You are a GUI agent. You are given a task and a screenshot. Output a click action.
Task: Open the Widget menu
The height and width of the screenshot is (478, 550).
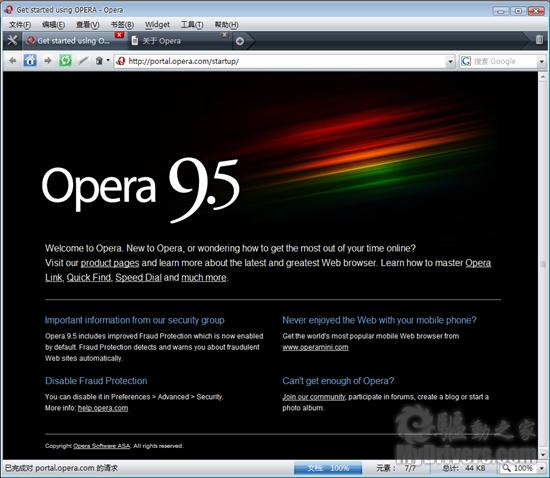point(157,25)
